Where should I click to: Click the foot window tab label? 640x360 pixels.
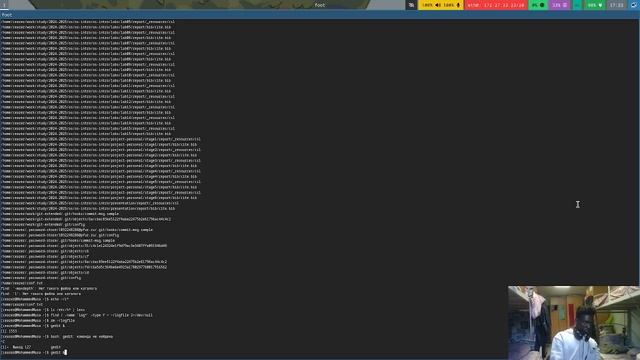pos(7,15)
